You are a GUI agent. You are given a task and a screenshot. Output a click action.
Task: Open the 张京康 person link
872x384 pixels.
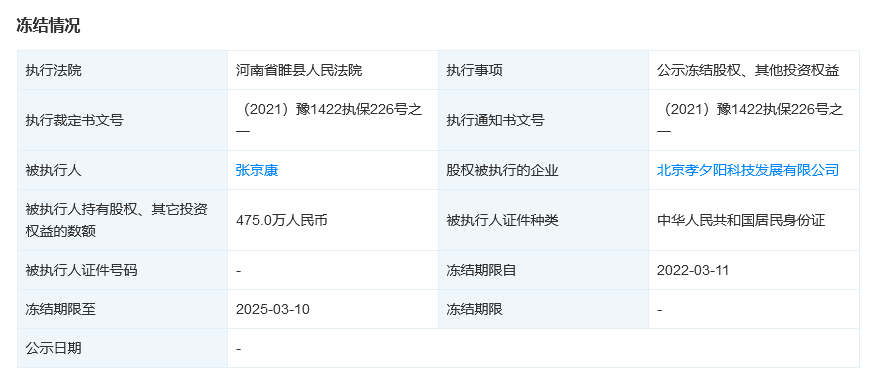(256, 170)
